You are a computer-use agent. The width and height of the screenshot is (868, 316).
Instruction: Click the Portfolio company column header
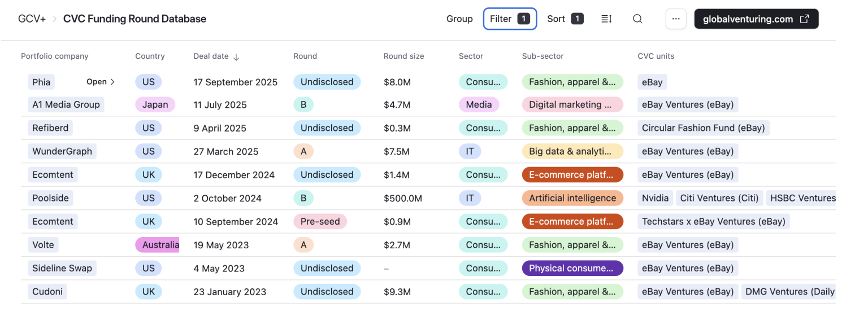[54, 56]
